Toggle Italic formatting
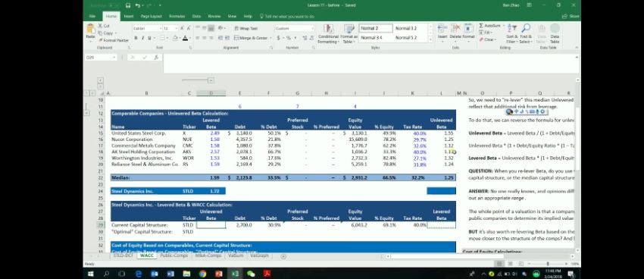The height and width of the screenshot is (279, 644). point(142,38)
